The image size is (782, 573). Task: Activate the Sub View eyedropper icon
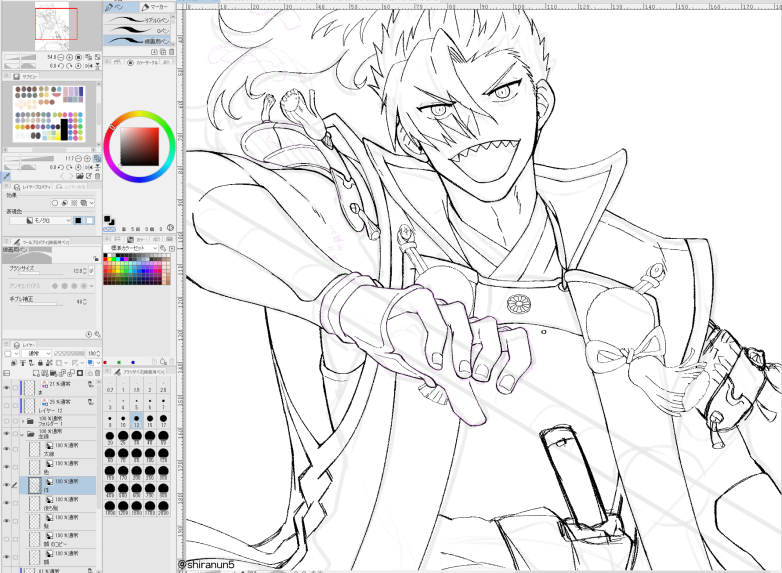click(6, 176)
